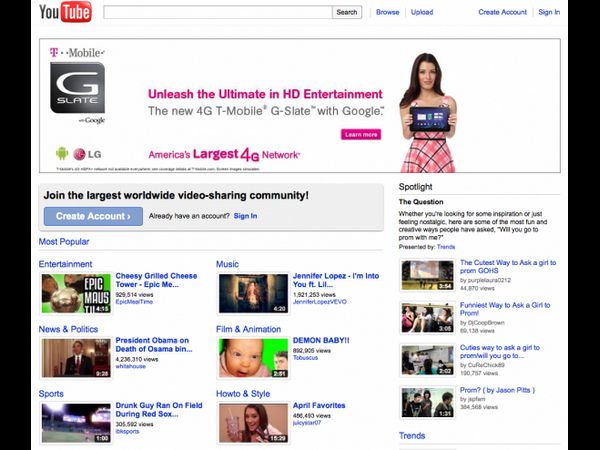Click Sign In in the top header
Image resolution: width=600 pixels, height=450 pixels.
point(549,12)
